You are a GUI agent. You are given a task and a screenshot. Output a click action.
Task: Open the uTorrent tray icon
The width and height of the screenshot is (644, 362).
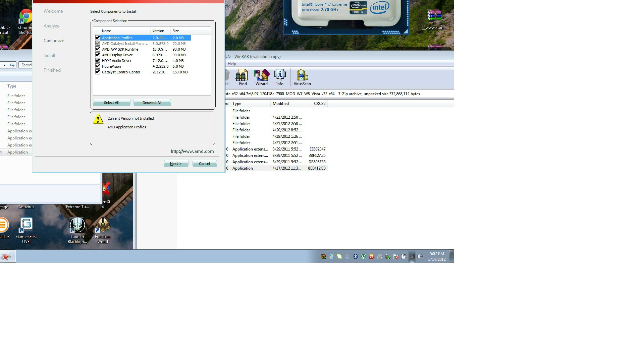364,256
